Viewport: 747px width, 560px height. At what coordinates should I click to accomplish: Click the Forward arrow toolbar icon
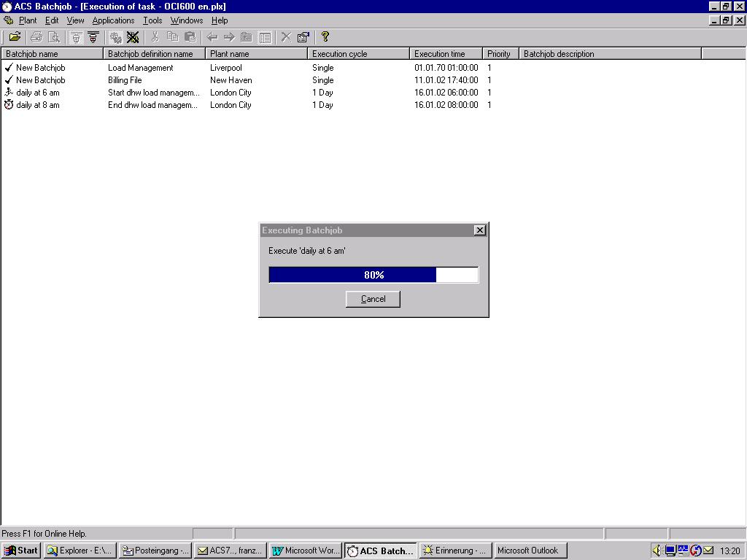[x=229, y=36]
